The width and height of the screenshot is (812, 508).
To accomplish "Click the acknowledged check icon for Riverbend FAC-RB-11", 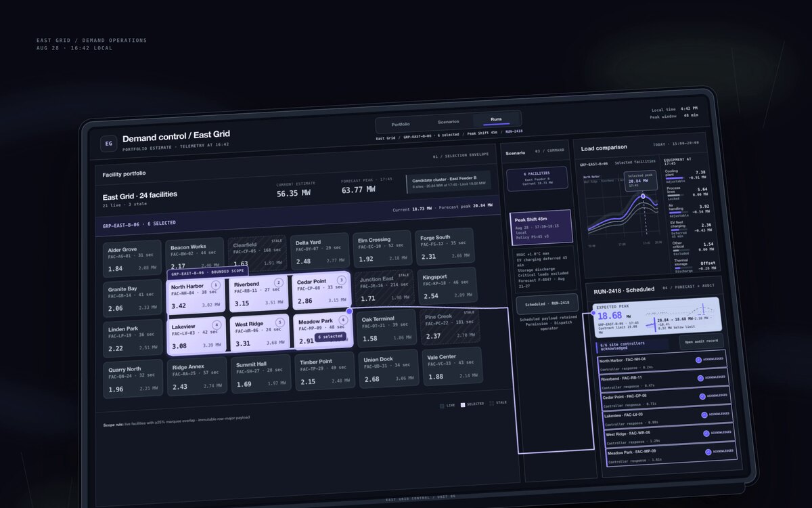I will [x=700, y=378].
